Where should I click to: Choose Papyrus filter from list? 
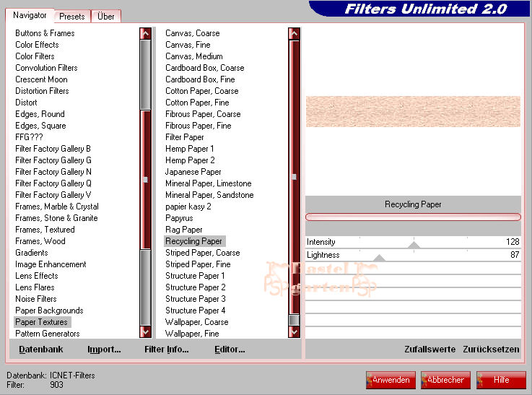[179, 218]
